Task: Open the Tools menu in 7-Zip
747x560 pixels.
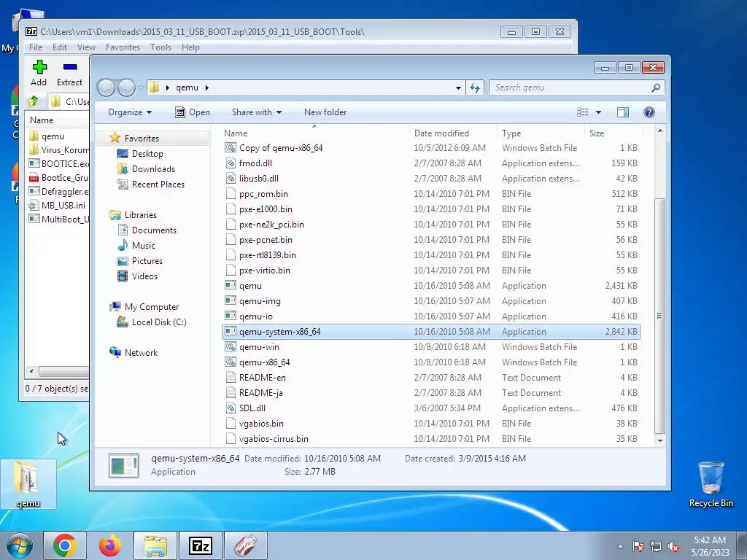Action: click(x=160, y=47)
